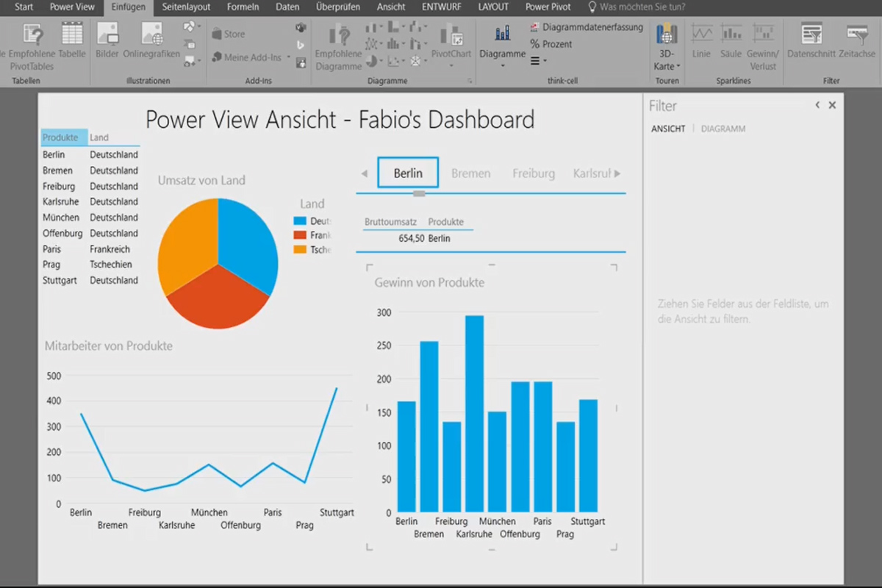Open the think-cell menu with three lines

coord(538,60)
